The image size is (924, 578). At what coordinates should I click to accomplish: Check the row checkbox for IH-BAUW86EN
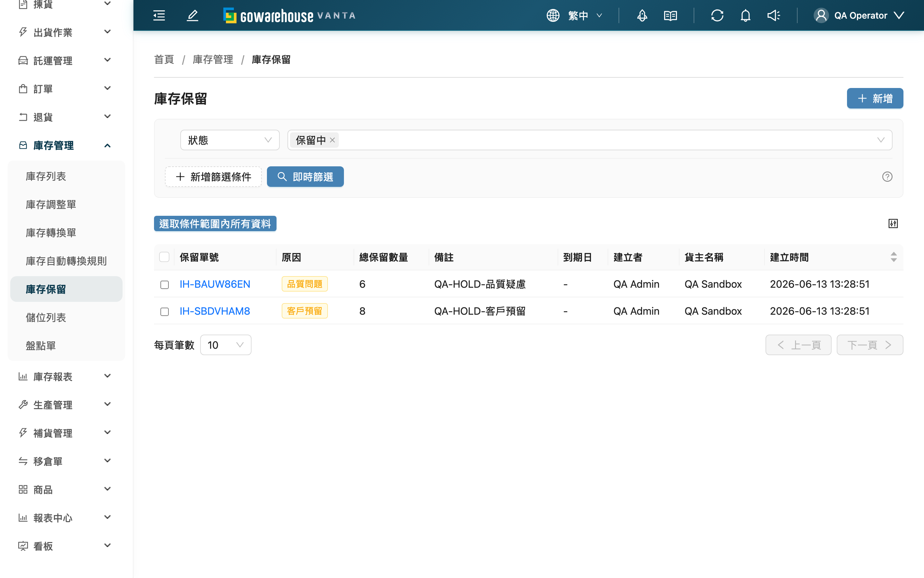[165, 285]
